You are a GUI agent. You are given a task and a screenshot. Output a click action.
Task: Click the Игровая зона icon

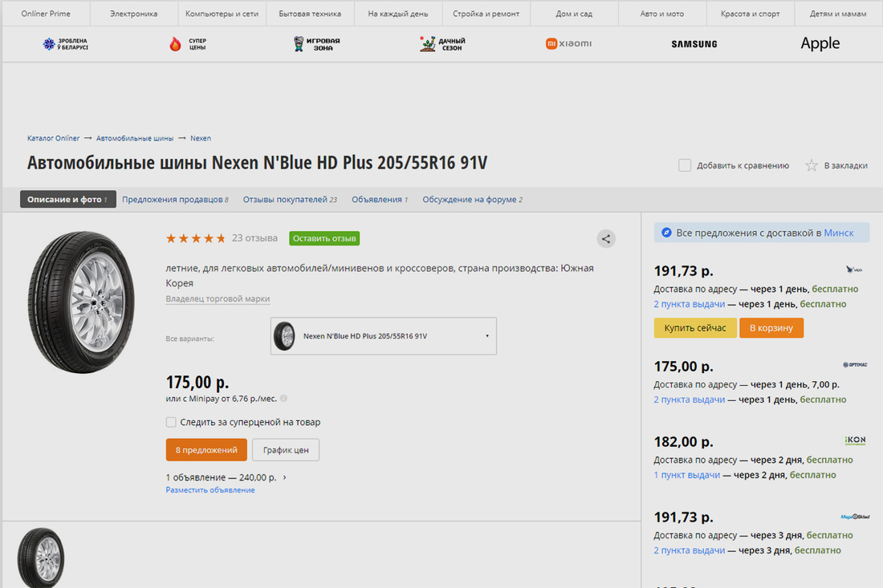pos(299,44)
